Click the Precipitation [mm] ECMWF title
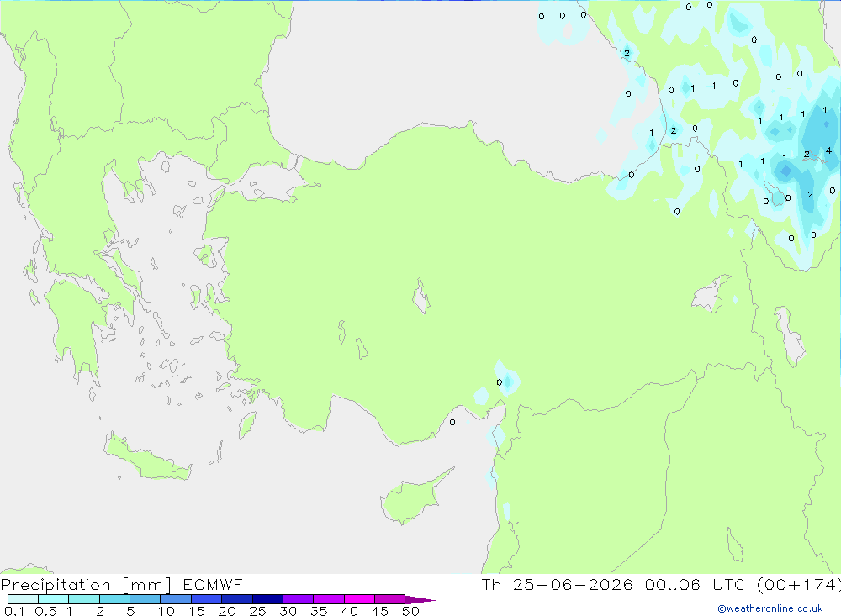This screenshot has width=841, height=616. click(121, 584)
